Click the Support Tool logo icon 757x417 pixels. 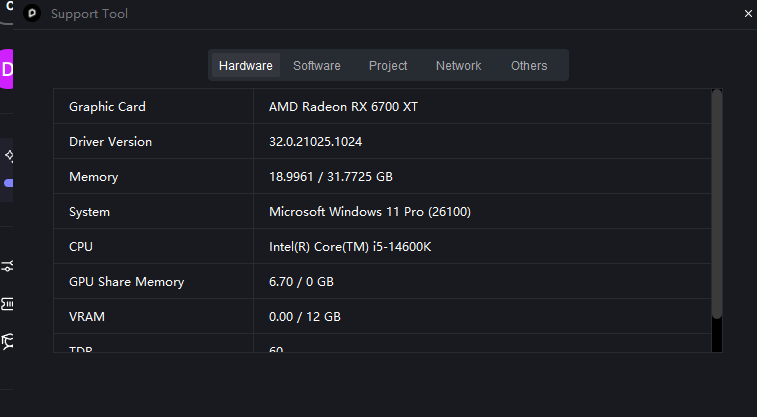click(32, 14)
